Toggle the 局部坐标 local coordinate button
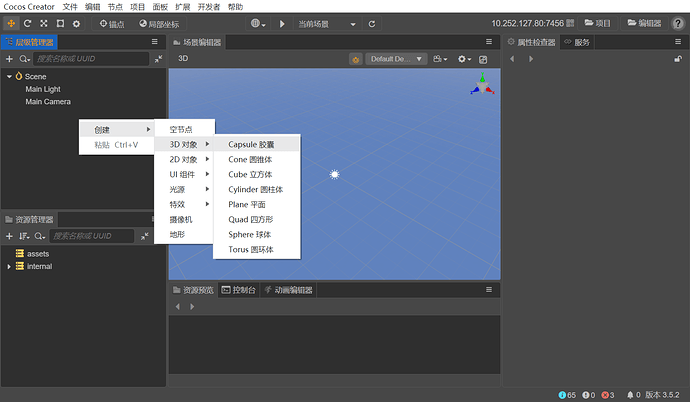Viewport: 690px width, 402px height. [159, 24]
